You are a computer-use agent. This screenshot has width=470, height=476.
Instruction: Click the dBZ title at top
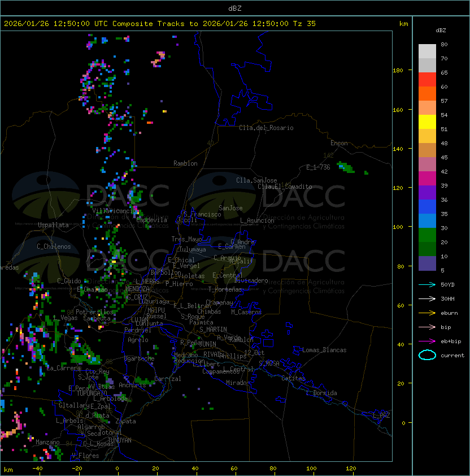pos(235,8)
